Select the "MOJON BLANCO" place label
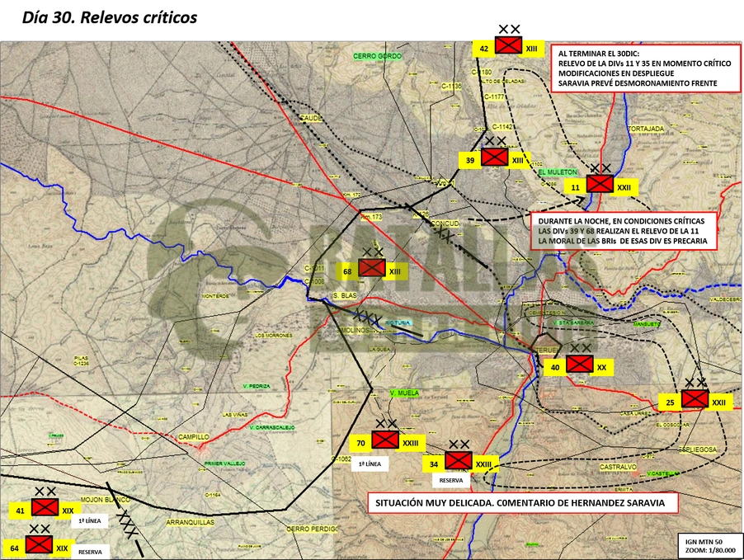The height and width of the screenshot is (560, 744). point(106,500)
